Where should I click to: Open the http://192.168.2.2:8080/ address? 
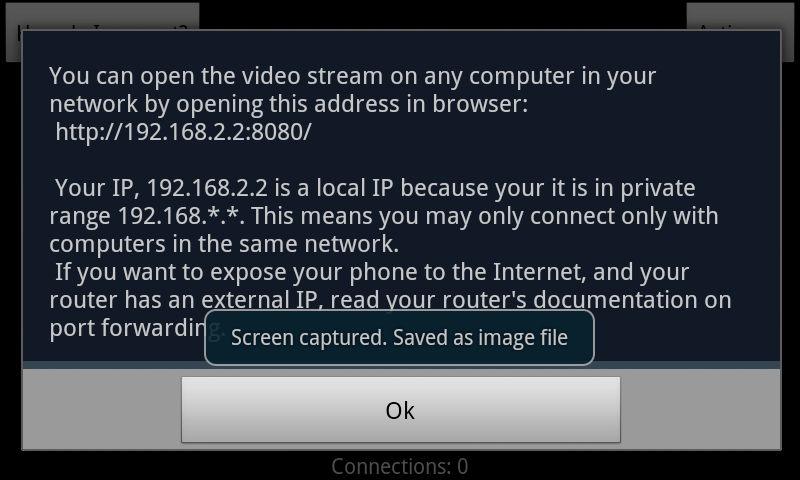point(183,132)
